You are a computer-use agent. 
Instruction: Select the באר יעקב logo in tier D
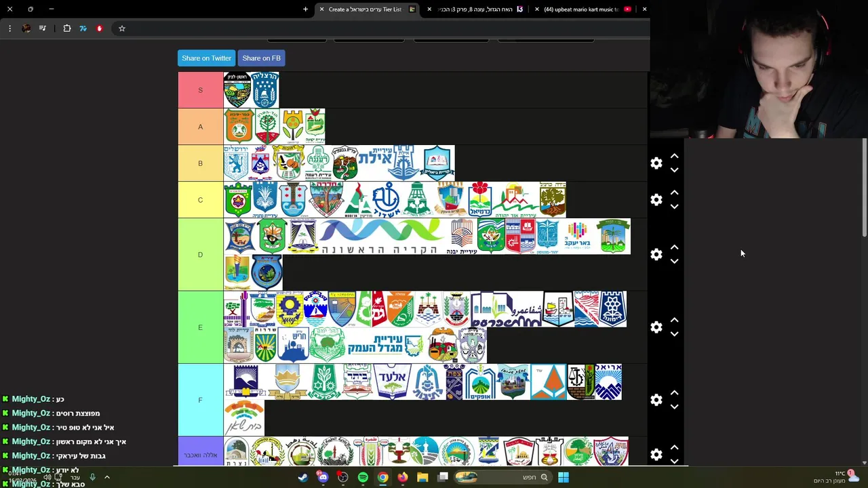click(x=578, y=237)
